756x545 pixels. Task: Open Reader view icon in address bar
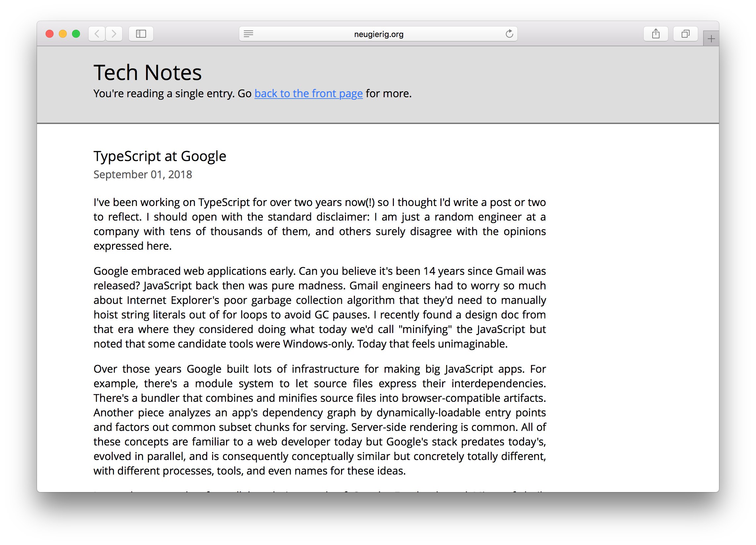tap(248, 34)
